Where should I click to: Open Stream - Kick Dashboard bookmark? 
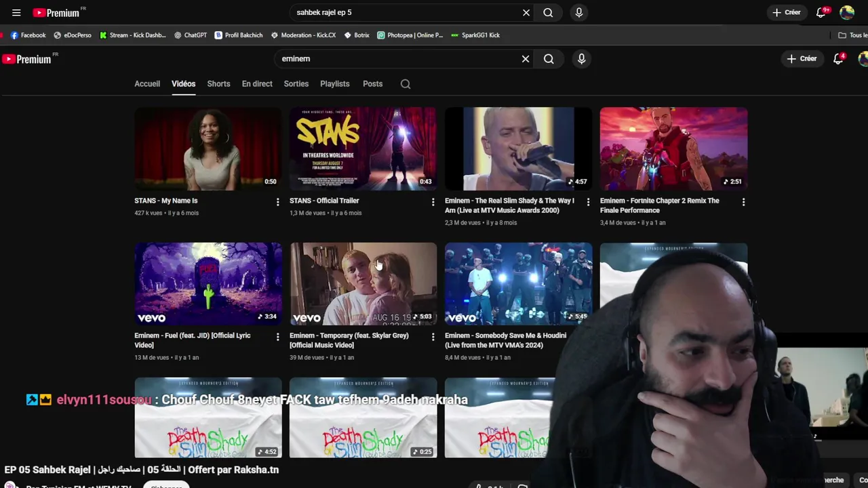(x=132, y=35)
